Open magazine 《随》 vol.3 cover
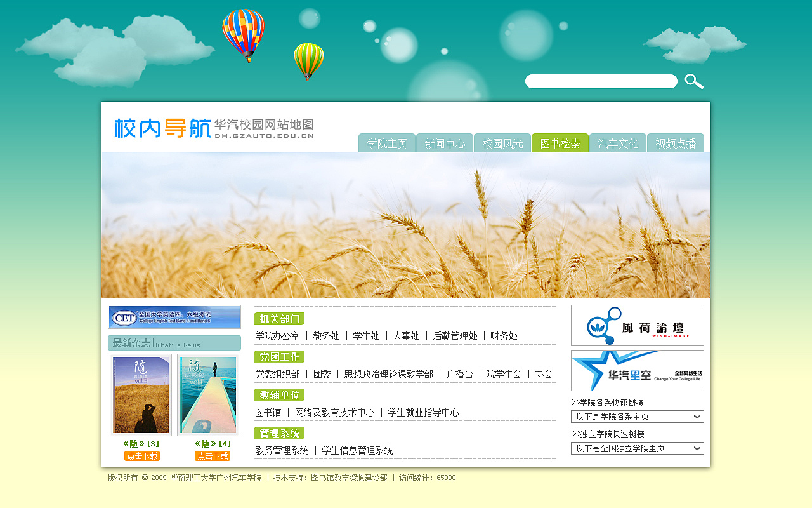The image size is (812, 508). pos(141,395)
